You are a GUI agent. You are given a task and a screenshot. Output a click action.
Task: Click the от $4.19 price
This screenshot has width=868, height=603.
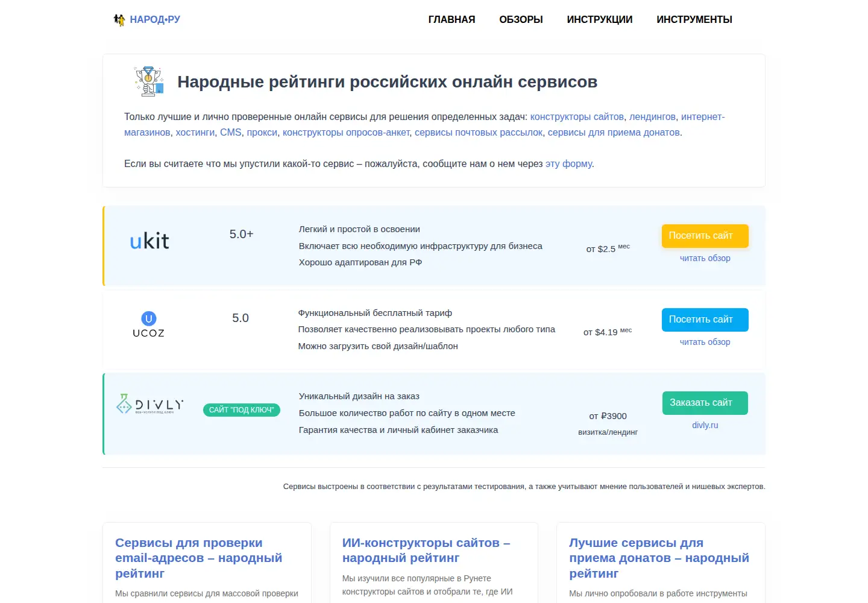[x=608, y=332]
